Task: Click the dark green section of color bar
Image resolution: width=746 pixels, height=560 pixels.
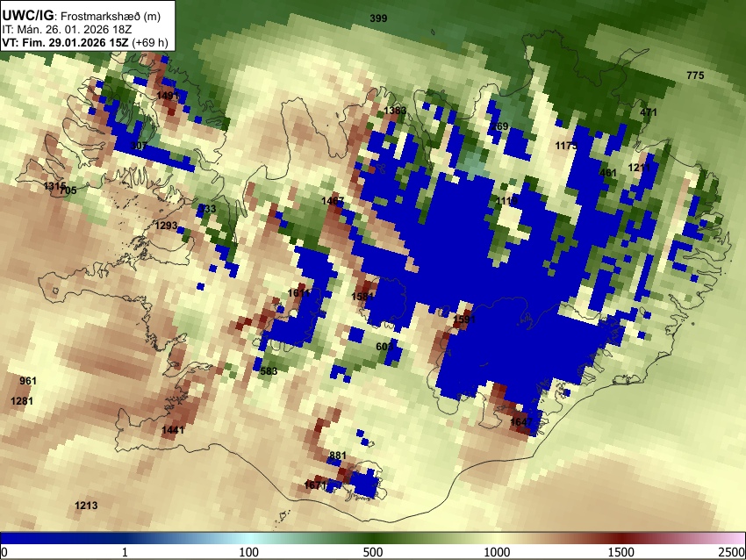Action: click(373, 538)
